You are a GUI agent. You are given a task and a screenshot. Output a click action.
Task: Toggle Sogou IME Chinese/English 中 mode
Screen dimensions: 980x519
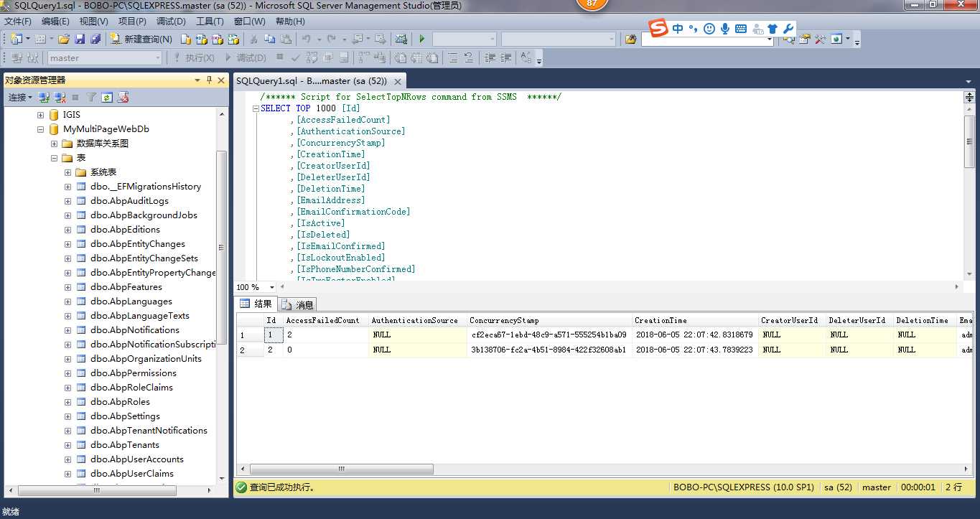click(x=678, y=29)
